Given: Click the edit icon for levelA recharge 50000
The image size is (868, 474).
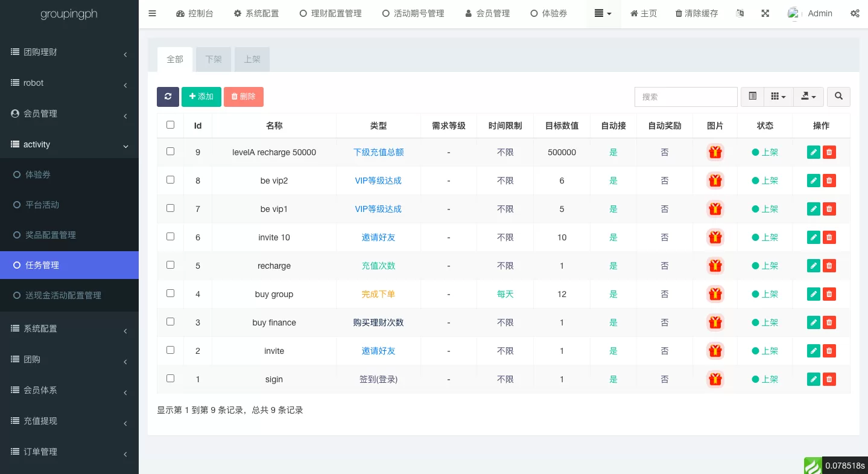Looking at the screenshot, I should (813, 152).
